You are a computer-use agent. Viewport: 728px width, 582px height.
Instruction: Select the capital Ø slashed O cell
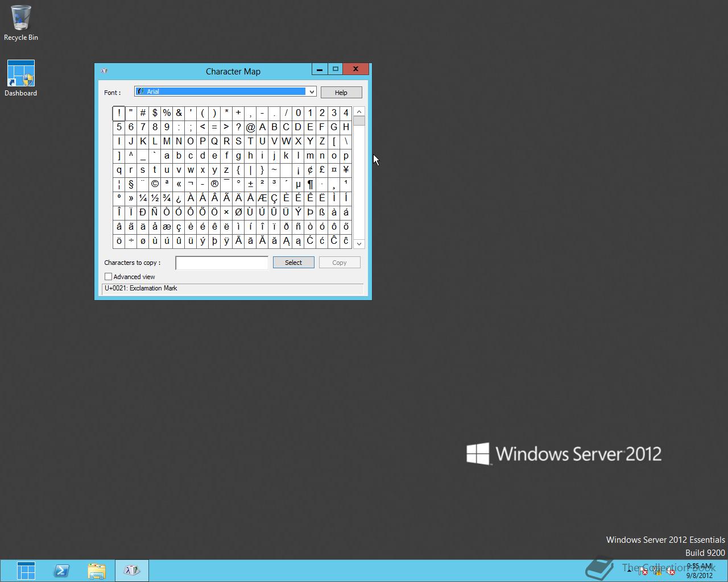(x=238, y=213)
